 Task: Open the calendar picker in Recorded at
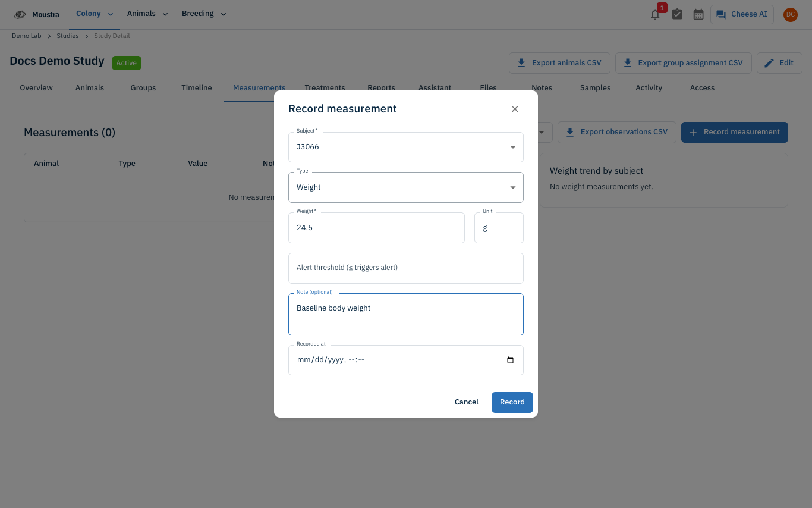[510, 360]
